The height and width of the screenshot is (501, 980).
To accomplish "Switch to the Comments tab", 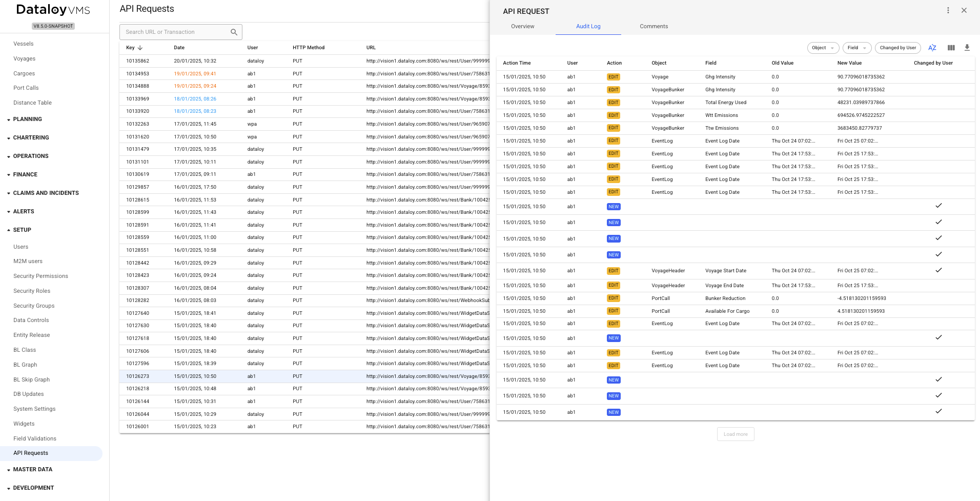I will (x=654, y=26).
